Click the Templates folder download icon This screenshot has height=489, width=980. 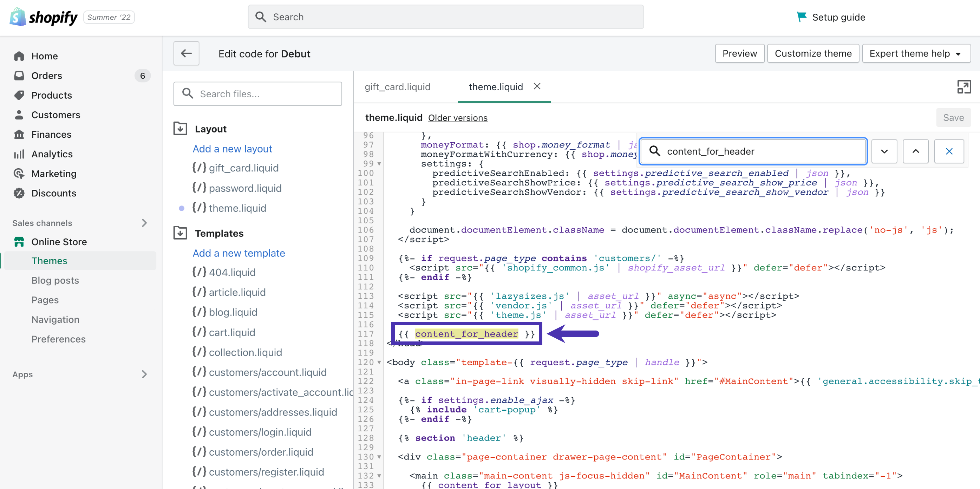click(x=180, y=233)
